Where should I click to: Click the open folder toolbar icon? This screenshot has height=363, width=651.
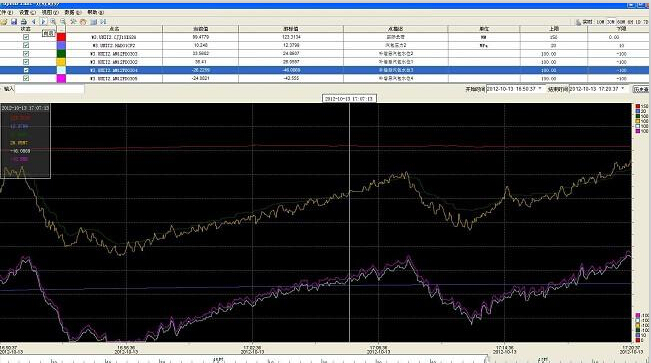4,22
